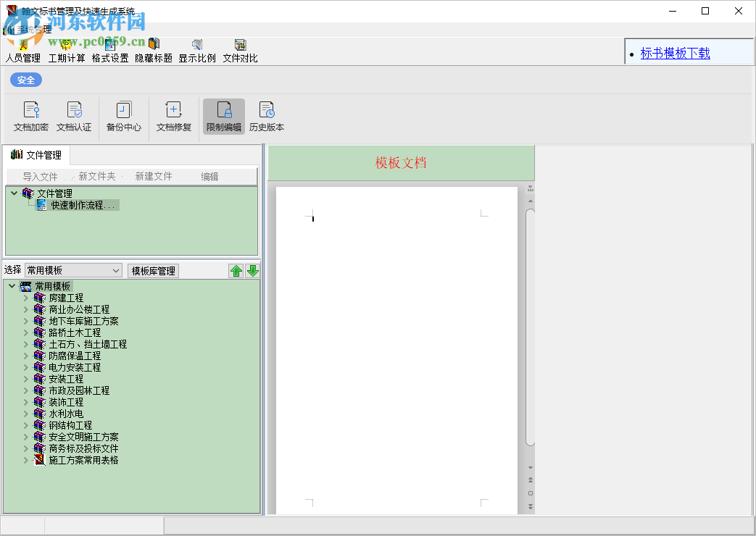Collapse the 文件管理 tree root
This screenshot has height=536, width=756.
(x=14, y=193)
